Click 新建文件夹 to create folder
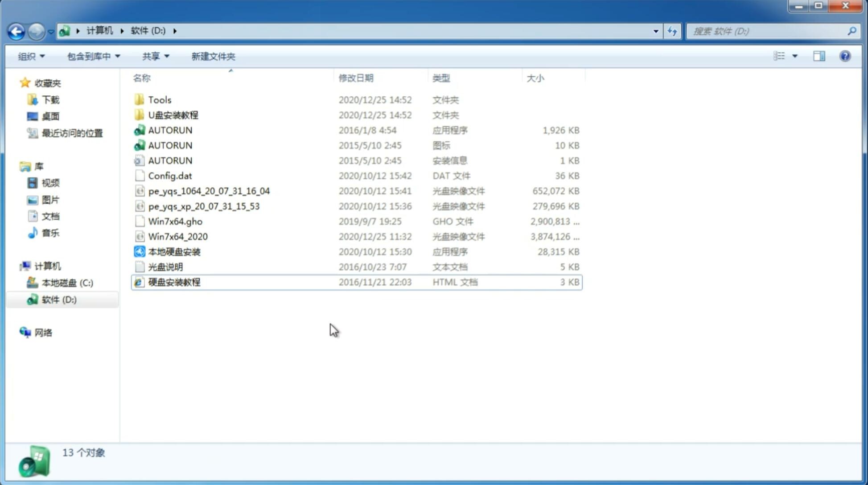The height and width of the screenshot is (485, 868). [213, 56]
